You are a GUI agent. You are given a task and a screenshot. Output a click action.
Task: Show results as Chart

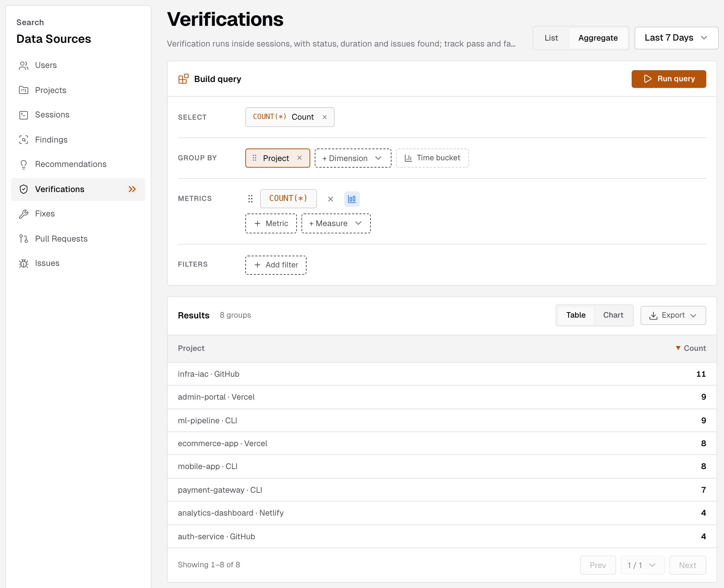pos(613,315)
